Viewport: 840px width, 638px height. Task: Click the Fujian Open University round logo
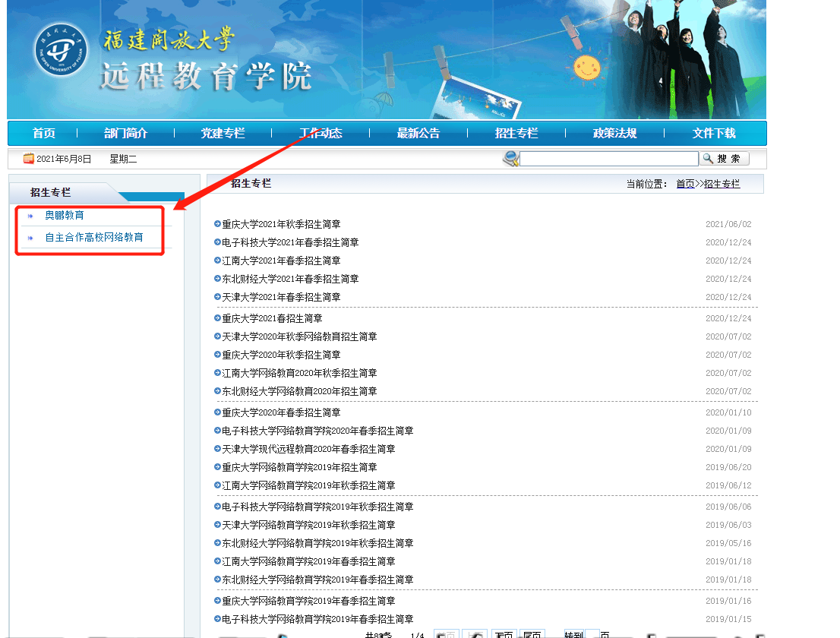coord(61,50)
